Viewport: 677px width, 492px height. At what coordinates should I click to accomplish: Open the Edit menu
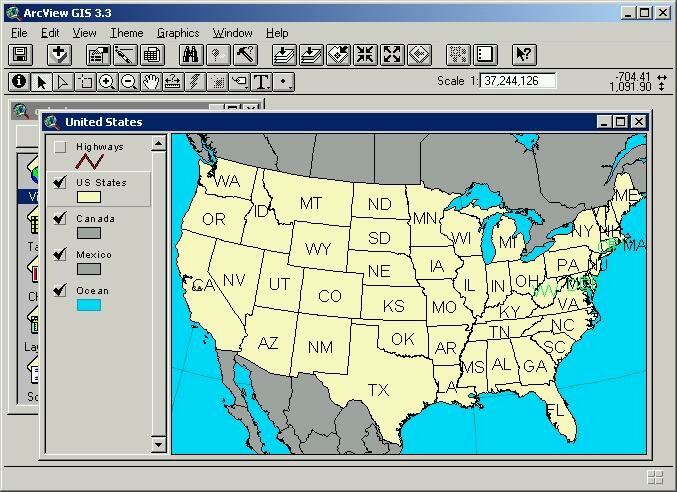pyautogui.click(x=50, y=33)
